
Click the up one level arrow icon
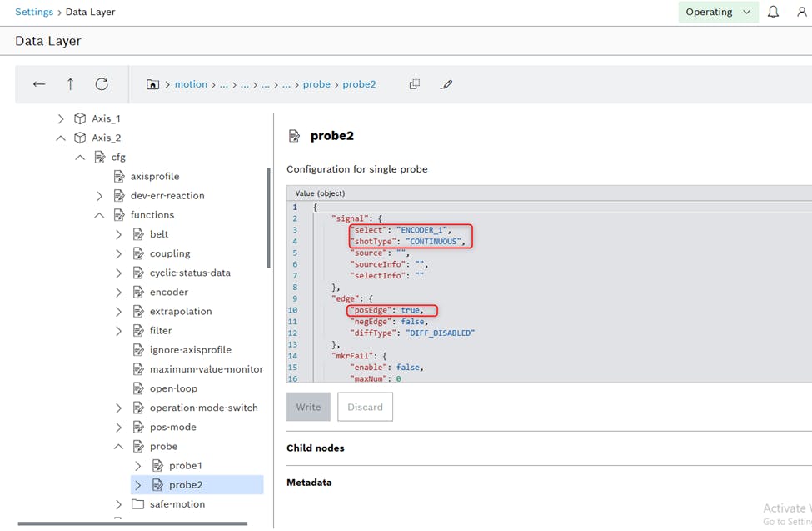click(x=71, y=84)
